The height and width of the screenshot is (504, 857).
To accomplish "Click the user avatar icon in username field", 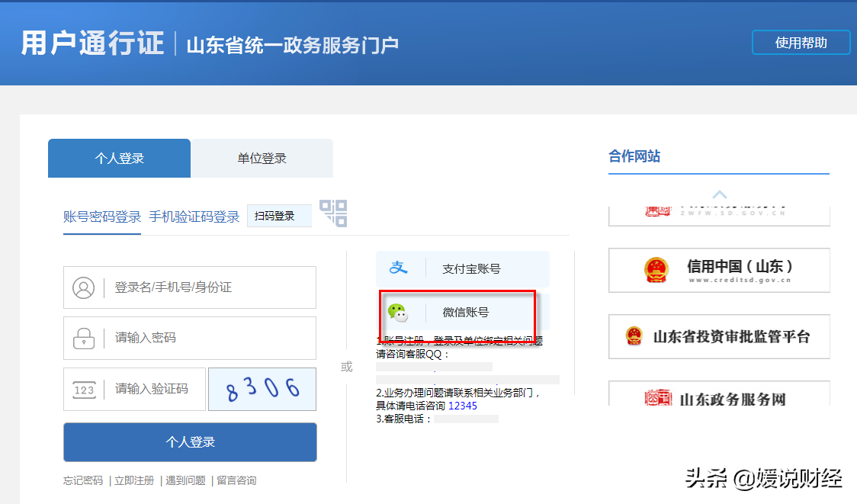I will 84,287.
